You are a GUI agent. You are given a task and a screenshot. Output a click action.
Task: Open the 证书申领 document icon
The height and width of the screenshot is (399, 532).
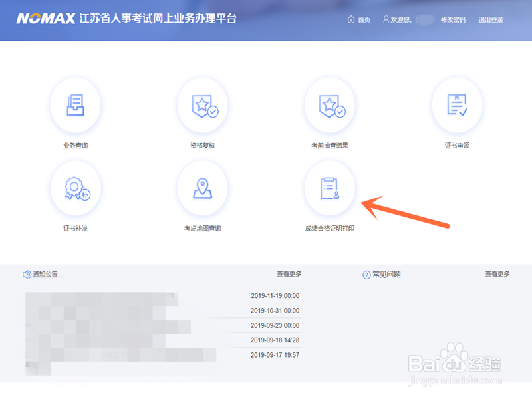click(x=457, y=105)
